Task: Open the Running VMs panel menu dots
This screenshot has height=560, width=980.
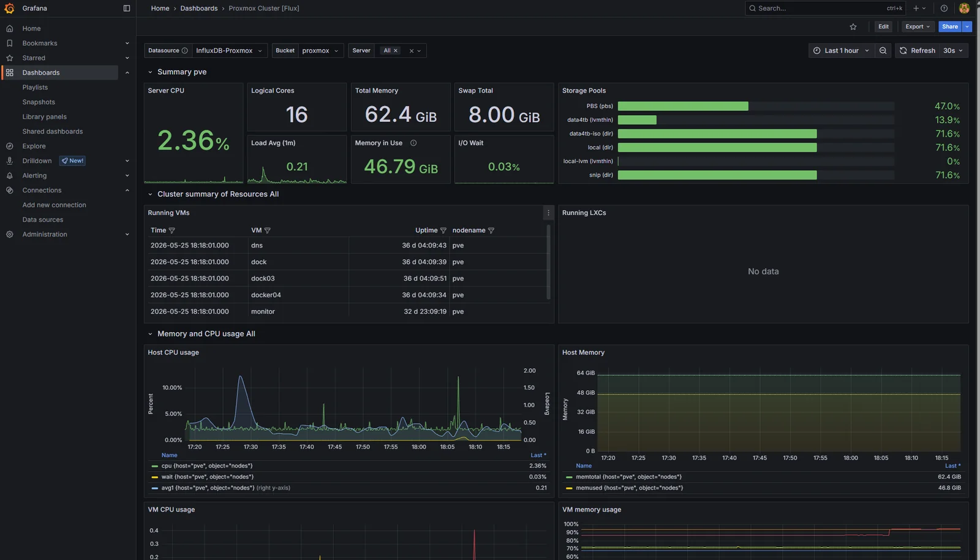Action: click(x=548, y=213)
